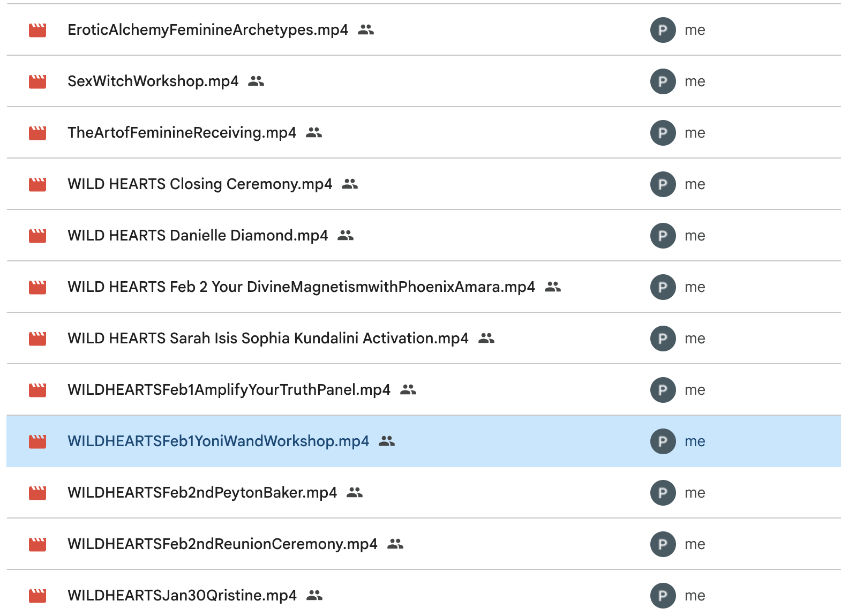Click video icon for Feb 2 DivineMagnetism file
This screenshot has height=616, width=841.
(x=37, y=287)
